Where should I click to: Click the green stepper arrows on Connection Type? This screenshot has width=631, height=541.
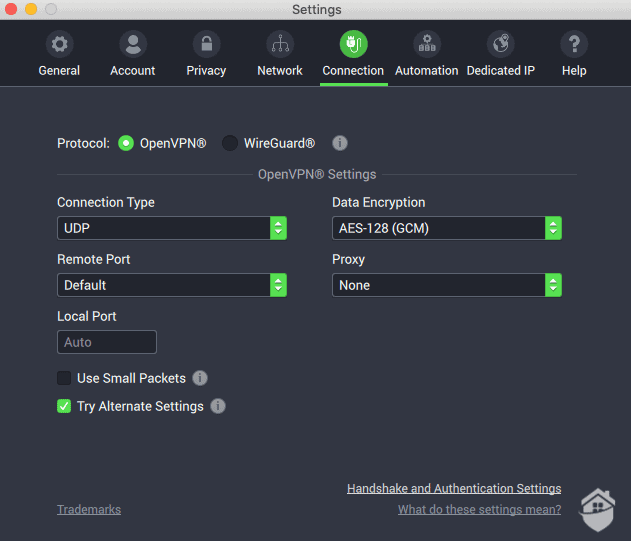click(278, 228)
